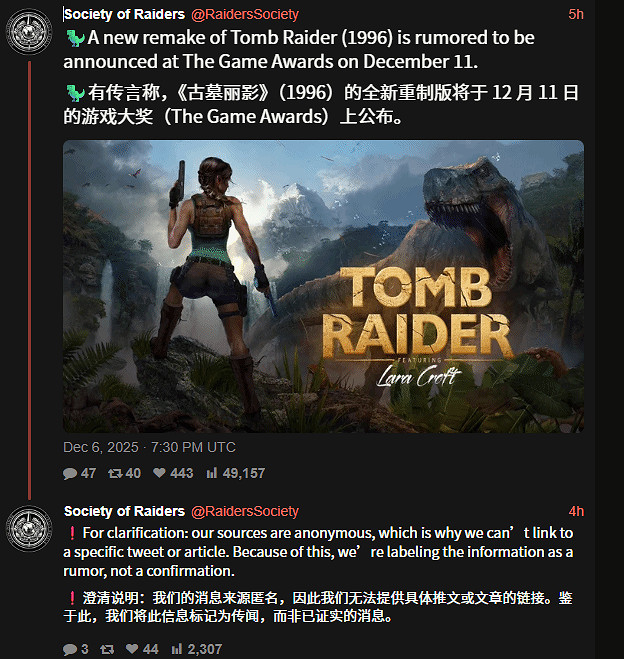Open the 5h timestamp link
624x659 pixels.
[576, 14]
